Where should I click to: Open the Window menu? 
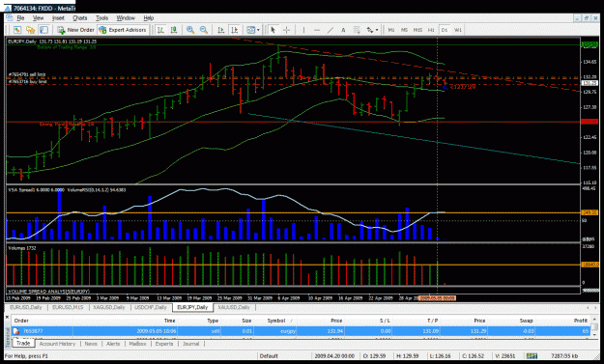[126, 17]
